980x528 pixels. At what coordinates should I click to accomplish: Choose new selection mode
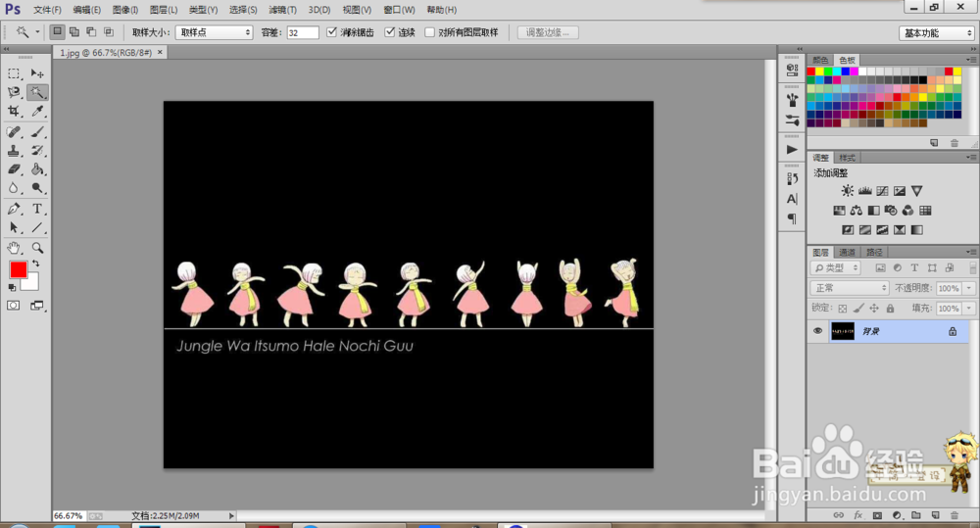click(57, 32)
